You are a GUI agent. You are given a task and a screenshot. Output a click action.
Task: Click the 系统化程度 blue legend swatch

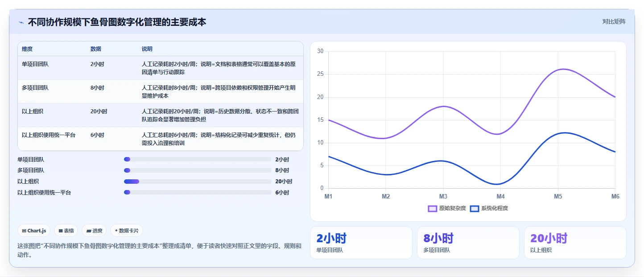click(475, 208)
